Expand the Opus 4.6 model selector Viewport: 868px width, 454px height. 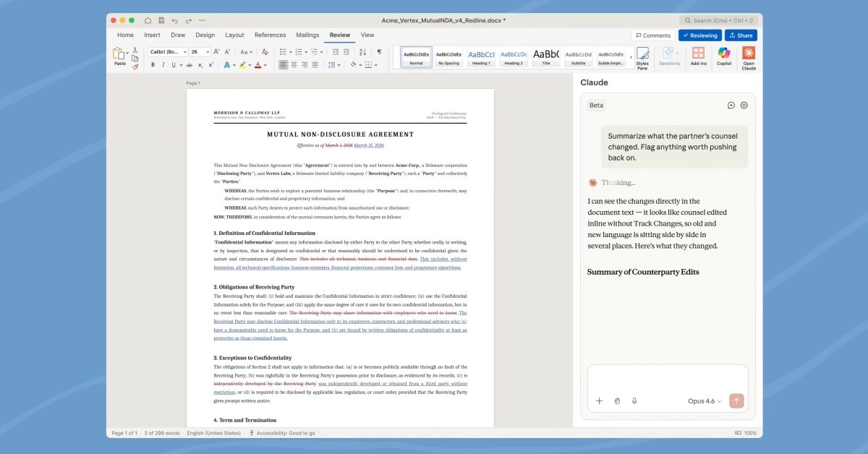coord(704,401)
